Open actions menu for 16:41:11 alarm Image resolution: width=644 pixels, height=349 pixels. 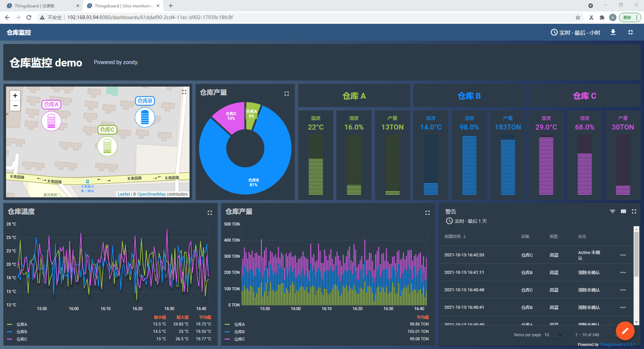(623, 272)
